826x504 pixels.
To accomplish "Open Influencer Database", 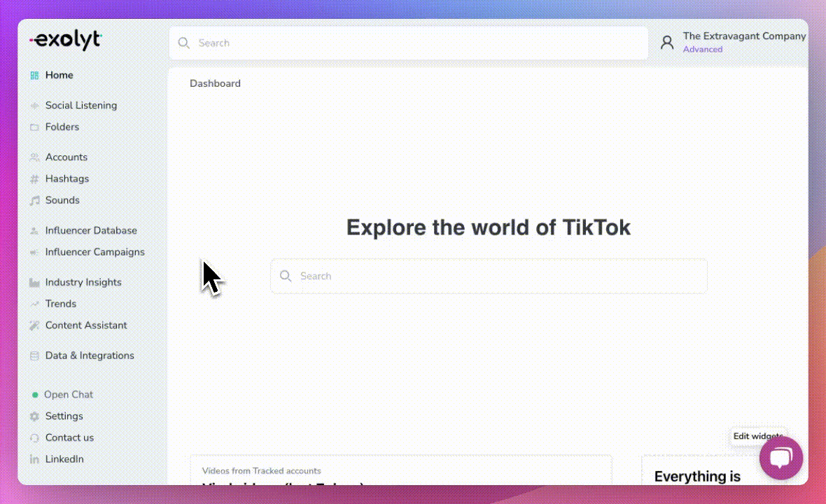I will pyautogui.click(x=91, y=231).
